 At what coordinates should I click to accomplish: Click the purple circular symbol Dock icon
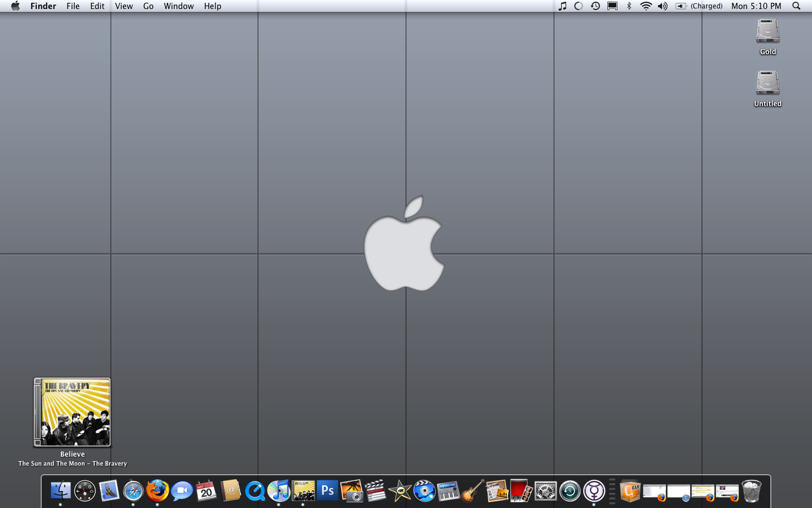coord(594,491)
